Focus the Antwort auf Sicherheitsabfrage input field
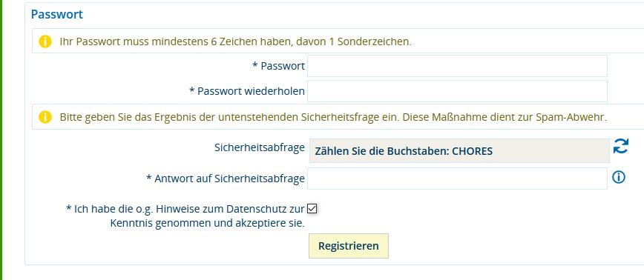The height and width of the screenshot is (280, 644). pyautogui.click(x=457, y=179)
